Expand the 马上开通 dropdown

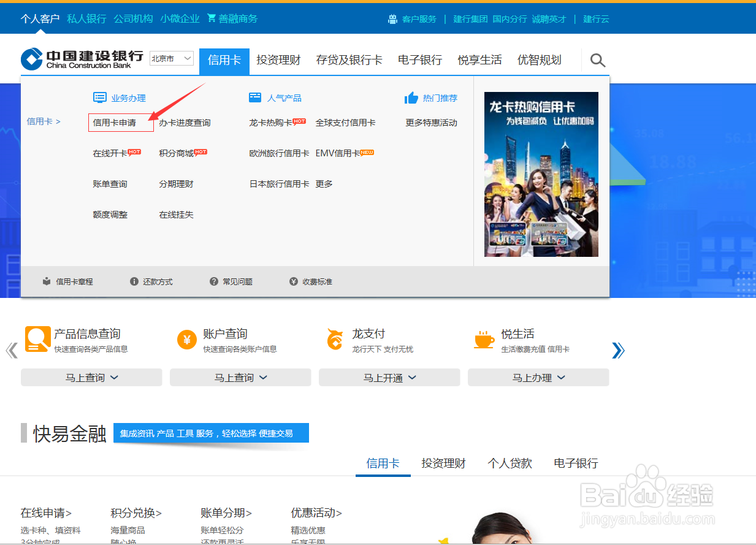[389, 378]
